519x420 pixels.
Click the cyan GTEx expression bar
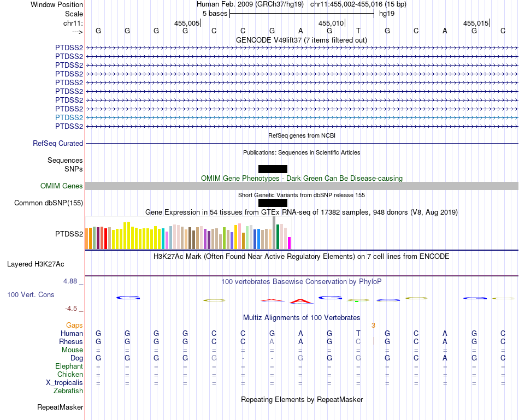(x=163, y=239)
